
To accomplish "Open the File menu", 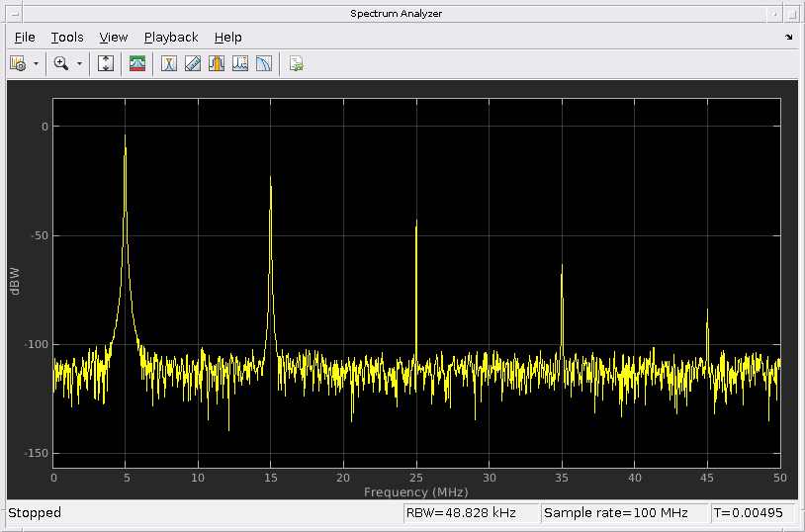I will coord(25,38).
